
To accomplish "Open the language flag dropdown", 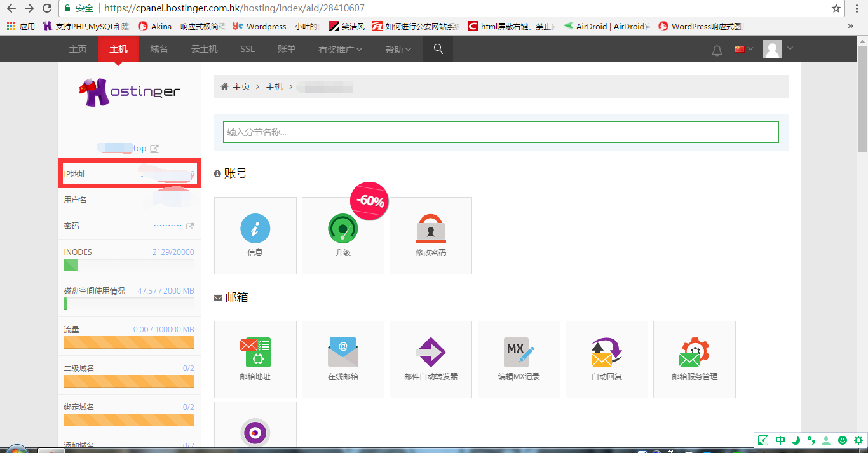I will tap(743, 48).
